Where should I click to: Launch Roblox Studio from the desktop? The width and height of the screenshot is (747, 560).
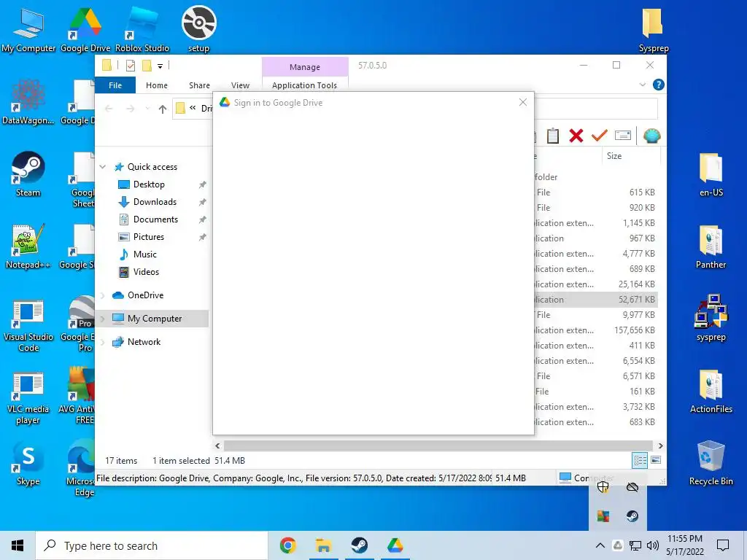[142, 29]
